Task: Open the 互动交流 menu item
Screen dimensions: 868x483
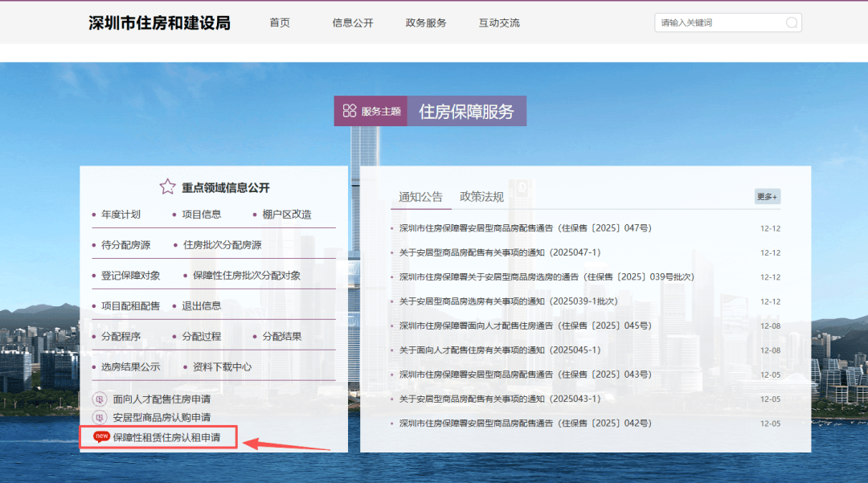Action: (x=499, y=23)
